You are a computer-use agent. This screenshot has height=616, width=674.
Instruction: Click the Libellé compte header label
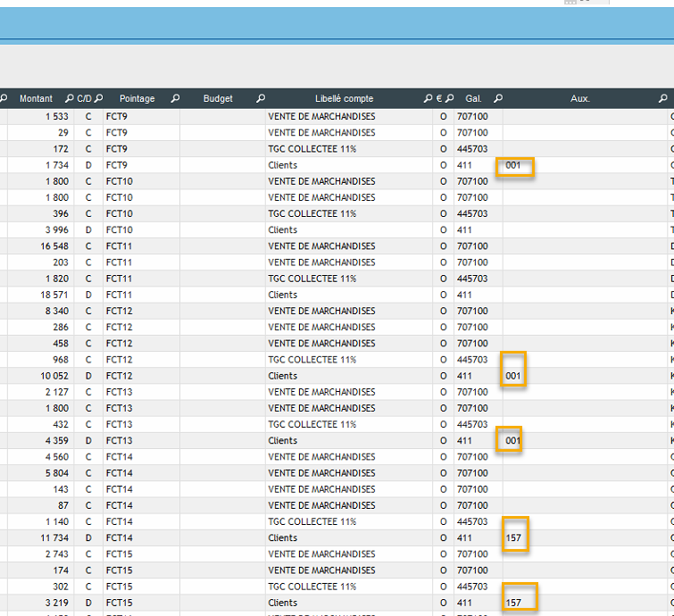point(344,99)
